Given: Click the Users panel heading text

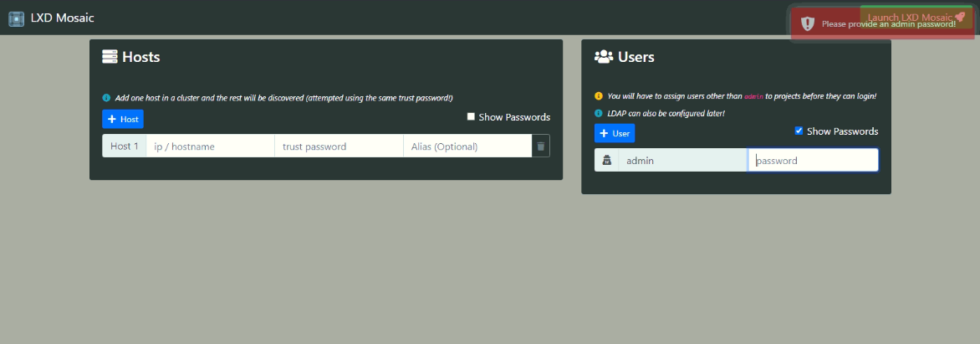Looking at the screenshot, I should tap(636, 57).
